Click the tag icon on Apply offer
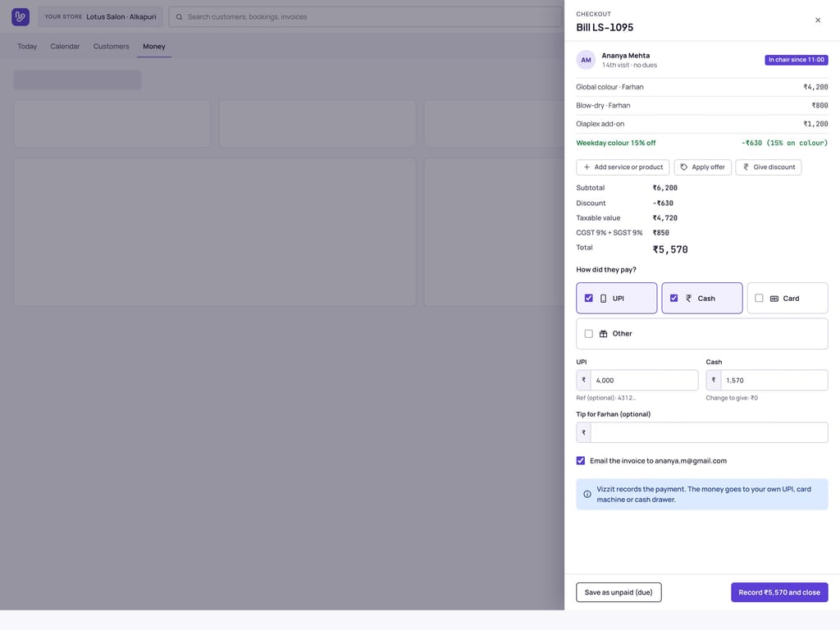 (683, 167)
